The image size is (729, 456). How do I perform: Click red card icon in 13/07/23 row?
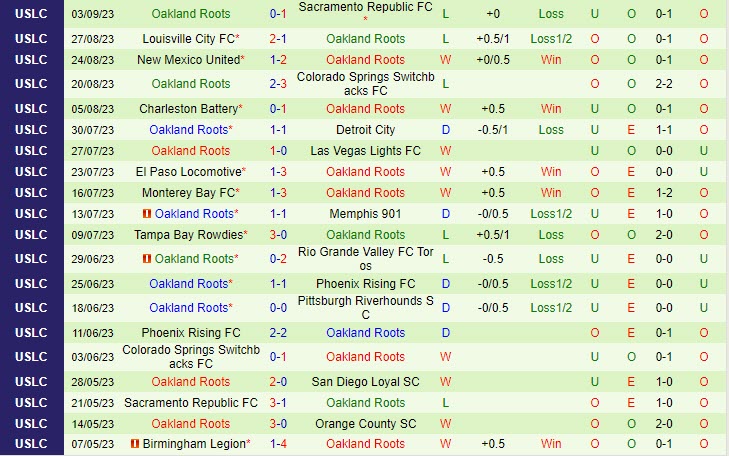tap(146, 213)
